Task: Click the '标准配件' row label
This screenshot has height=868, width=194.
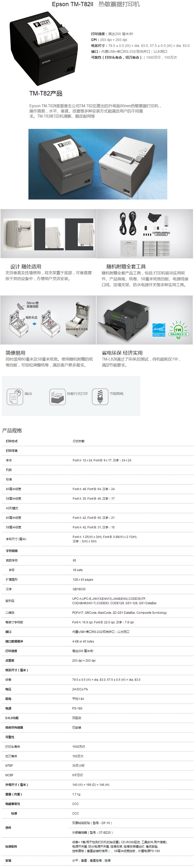Action: 11,846
